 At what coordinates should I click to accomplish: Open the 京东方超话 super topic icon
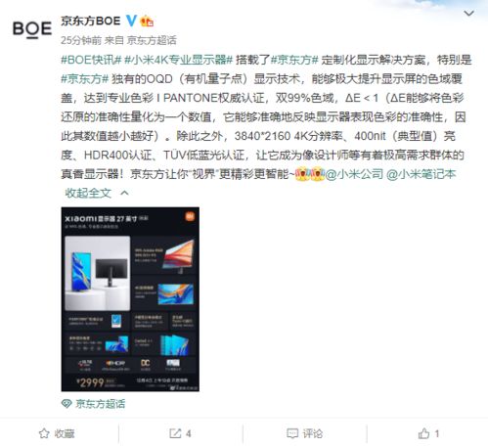(67, 404)
